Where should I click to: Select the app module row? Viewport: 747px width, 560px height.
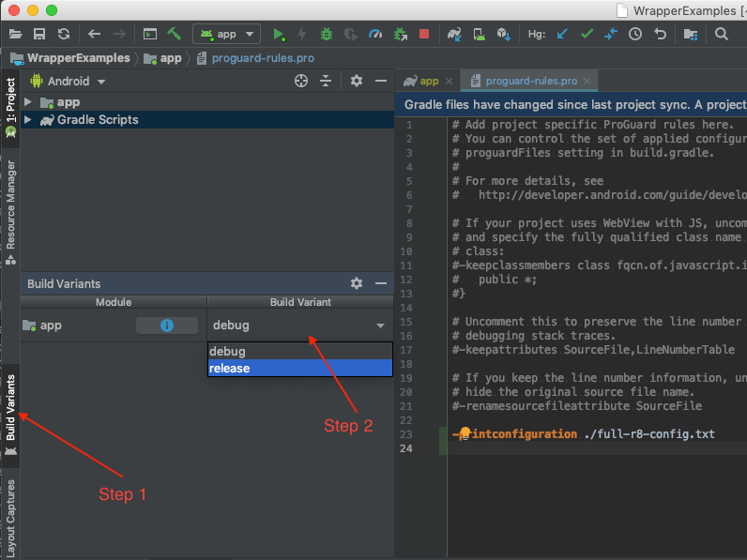pos(114,325)
